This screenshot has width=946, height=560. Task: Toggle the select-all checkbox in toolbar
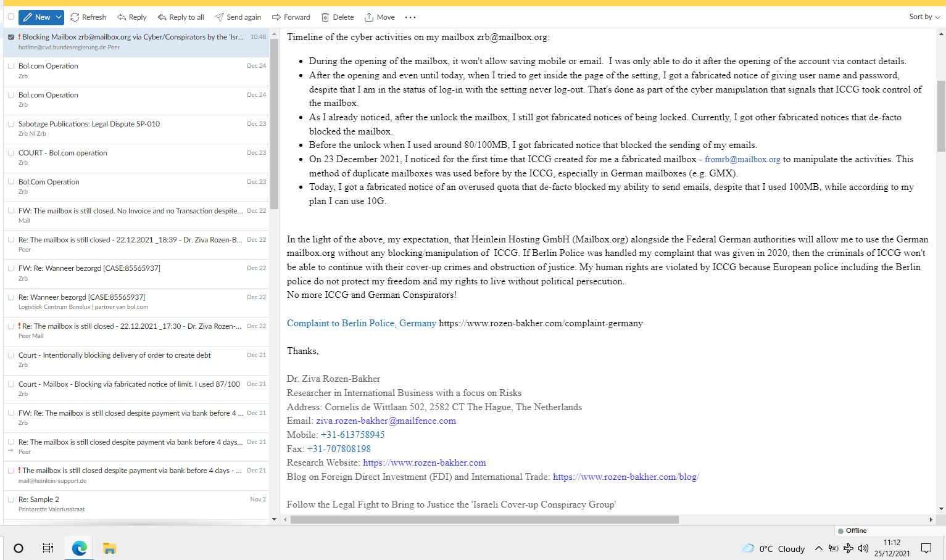tap(11, 17)
